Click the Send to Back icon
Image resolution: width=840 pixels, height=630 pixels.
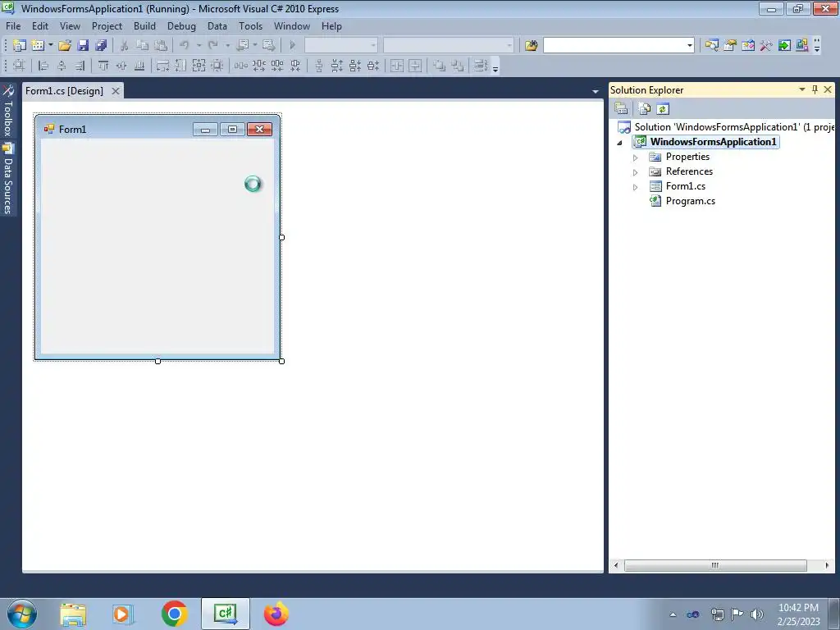[x=458, y=66]
